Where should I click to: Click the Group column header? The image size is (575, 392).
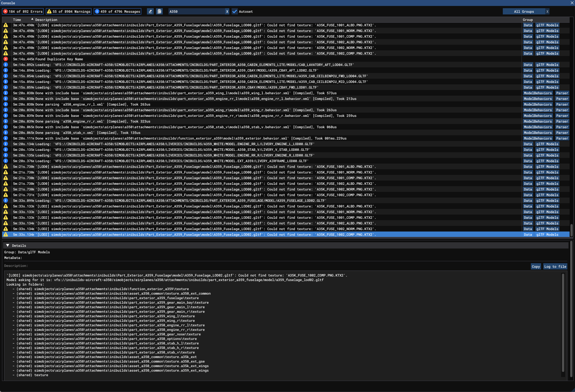click(x=528, y=20)
